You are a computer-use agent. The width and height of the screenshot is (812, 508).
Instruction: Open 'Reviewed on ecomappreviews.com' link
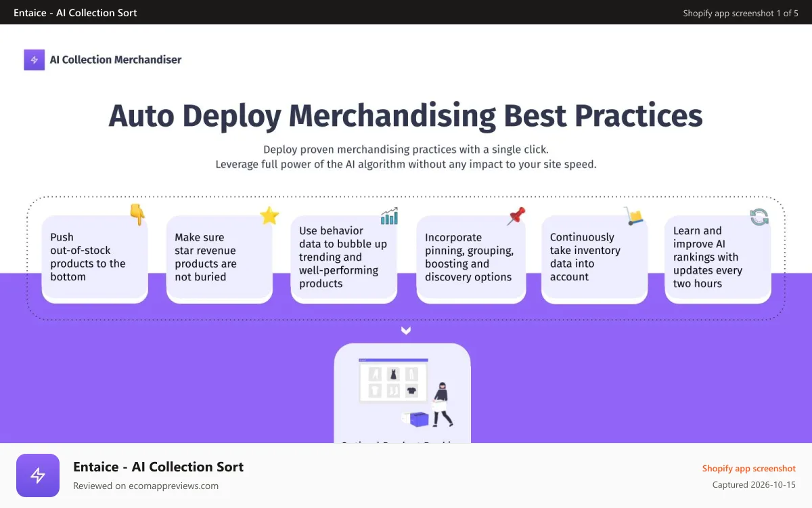[x=146, y=486]
